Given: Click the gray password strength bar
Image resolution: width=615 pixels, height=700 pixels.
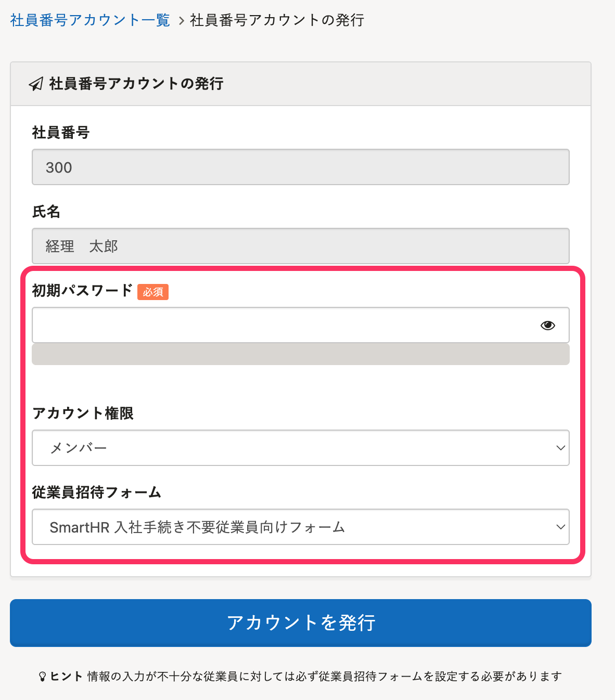Looking at the screenshot, I should coord(301,355).
